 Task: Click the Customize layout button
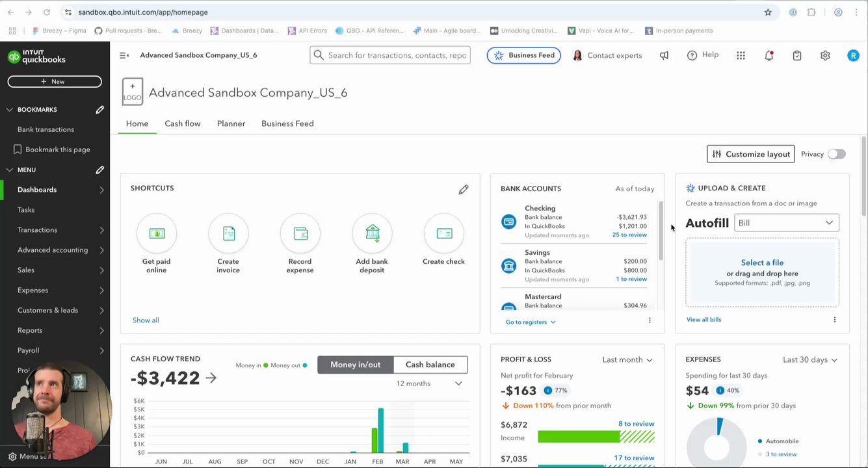(750, 154)
